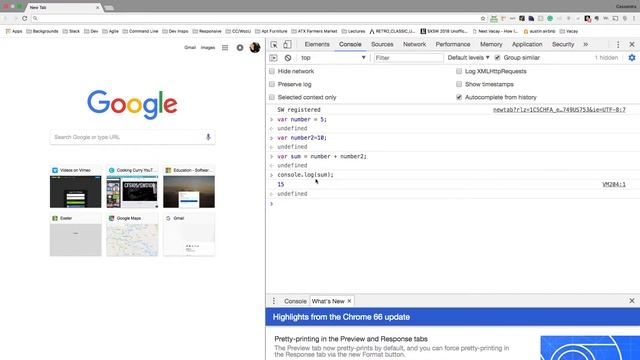Switch to the Sources tab
The width and height of the screenshot is (640, 360).
[382, 44]
